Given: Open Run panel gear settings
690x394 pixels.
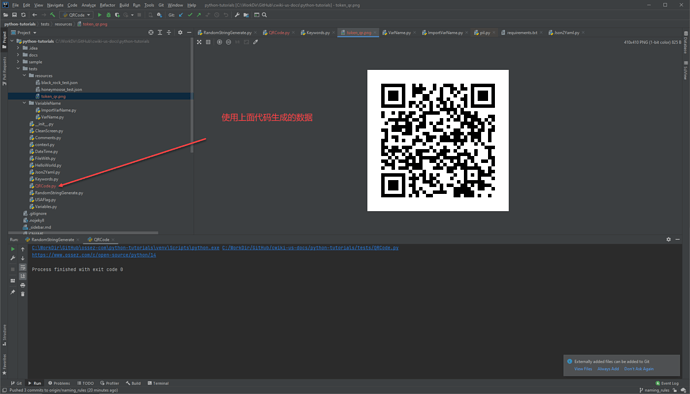Looking at the screenshot, I should click(668, 239).
